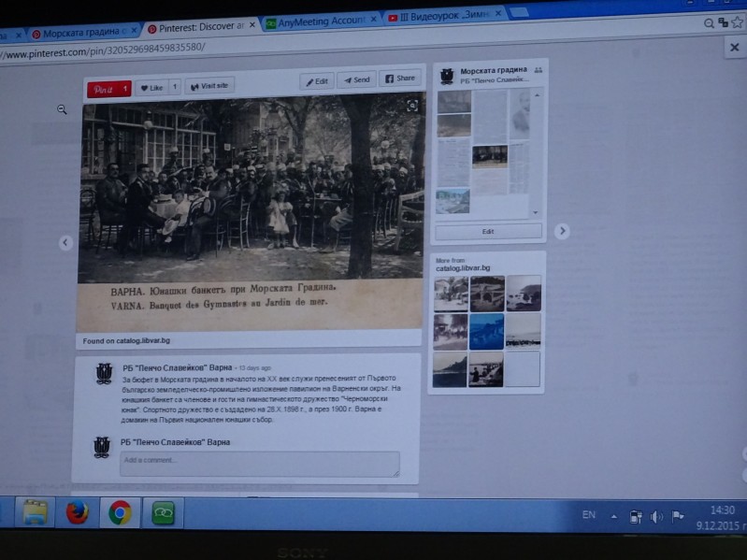Click the magnifier zoom icon left of image
Image resolution: width=747 pixels, height=560 pixels.
pyautogui.click(x=63, y=109)
